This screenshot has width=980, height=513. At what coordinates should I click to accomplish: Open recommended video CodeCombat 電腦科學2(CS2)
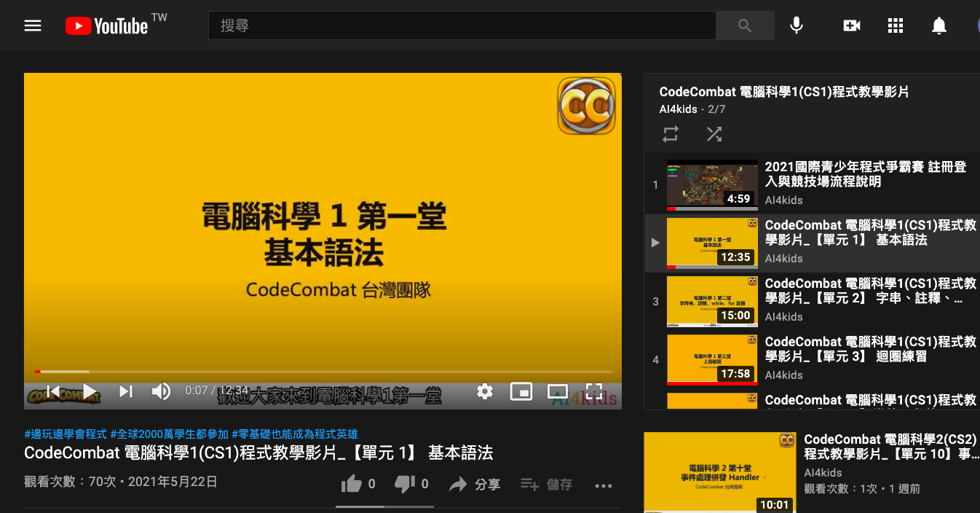(890, 447)
